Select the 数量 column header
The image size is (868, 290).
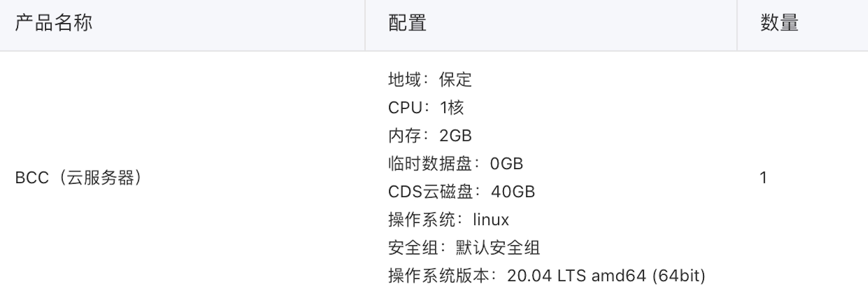point(779,23)
